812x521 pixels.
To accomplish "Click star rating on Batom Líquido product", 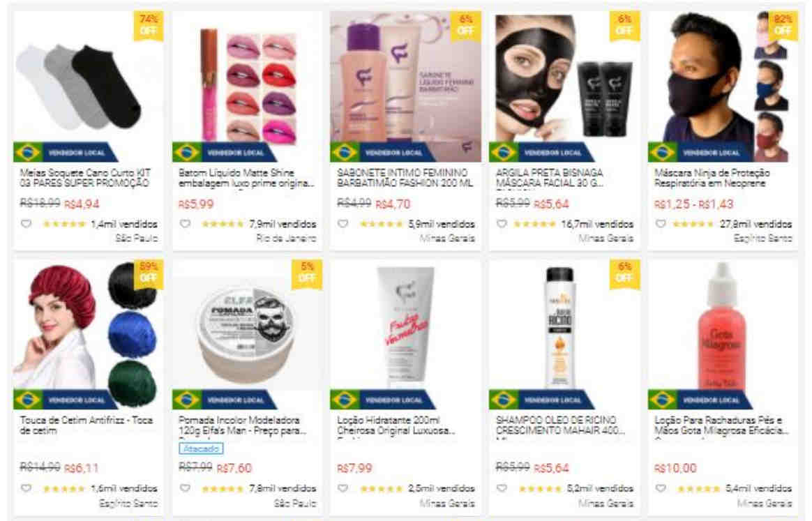I will point(223,224).
